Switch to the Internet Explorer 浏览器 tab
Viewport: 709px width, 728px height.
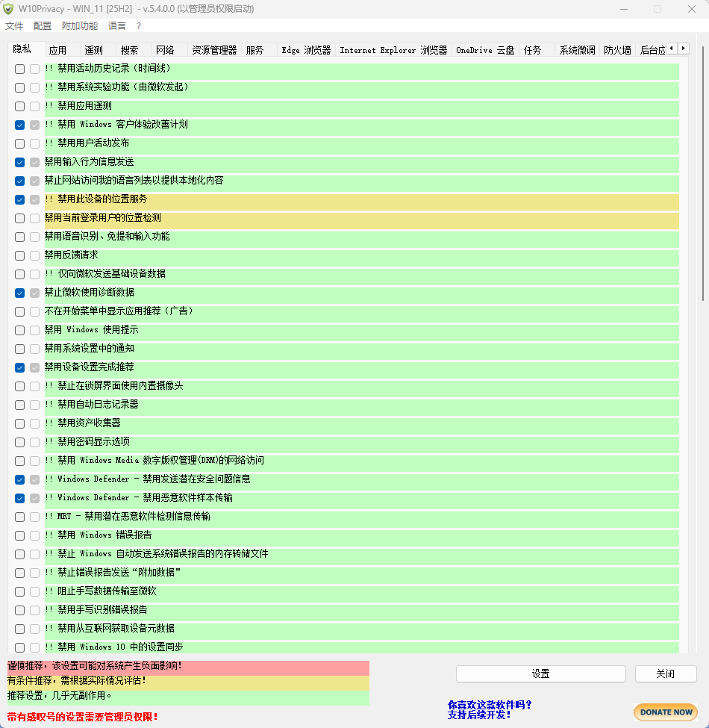click(x=393, y=50)
